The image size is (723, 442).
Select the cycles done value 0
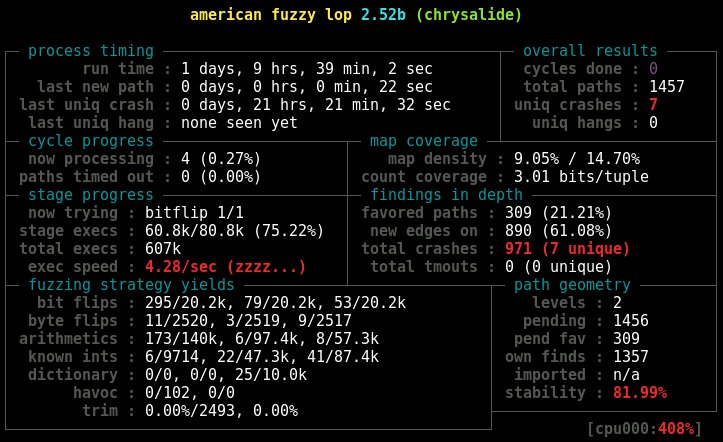pos(653,69)
